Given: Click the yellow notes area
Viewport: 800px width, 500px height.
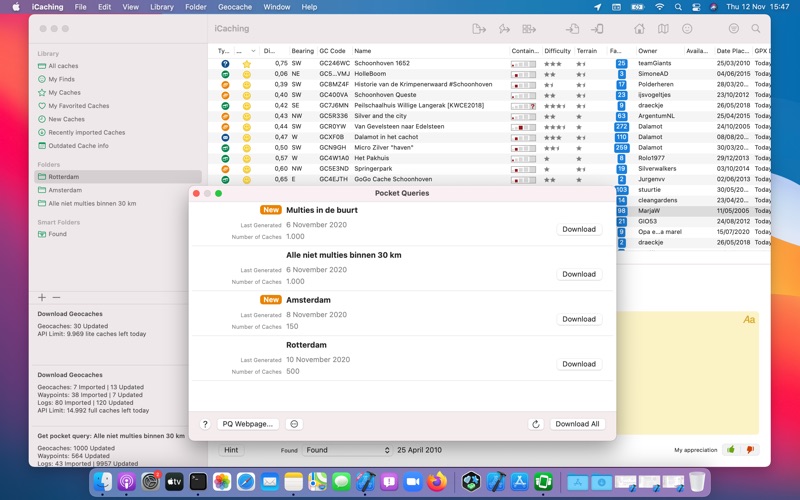Looking at the screenshot, I should (687, 373).
